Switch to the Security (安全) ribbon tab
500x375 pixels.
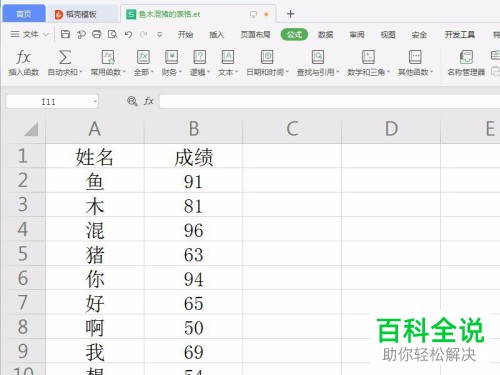click(419, 34)
